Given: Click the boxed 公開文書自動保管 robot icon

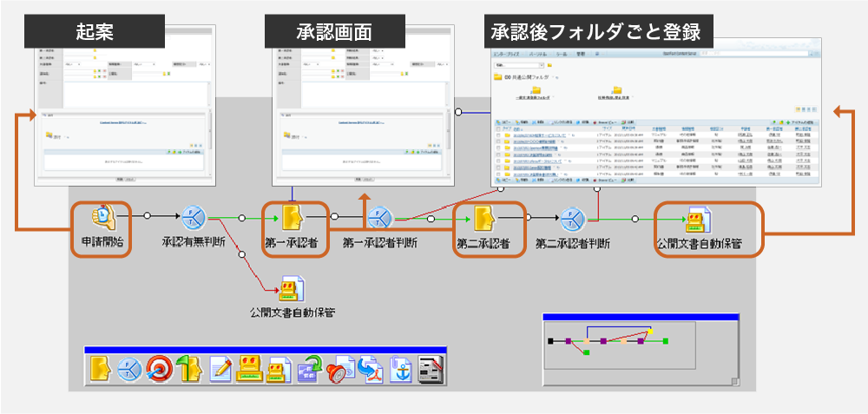Looking at the screenshot, I should click(x=699, y=219).
